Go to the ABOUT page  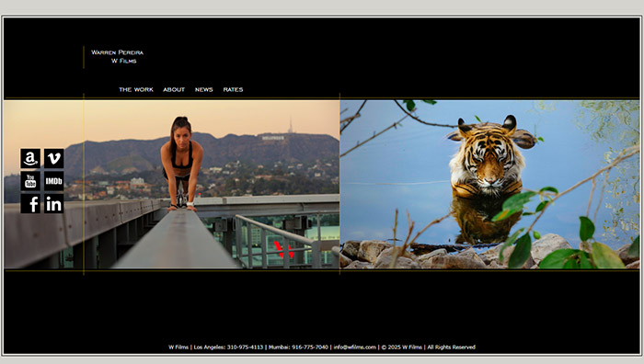point(174,89)
